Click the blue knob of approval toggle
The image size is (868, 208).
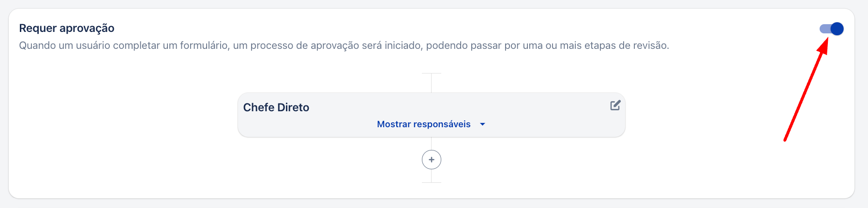coord(837,29)
